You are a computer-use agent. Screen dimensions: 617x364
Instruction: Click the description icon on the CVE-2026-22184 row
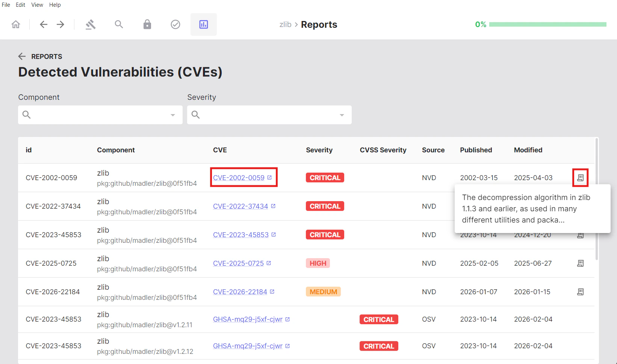point(580,292)
